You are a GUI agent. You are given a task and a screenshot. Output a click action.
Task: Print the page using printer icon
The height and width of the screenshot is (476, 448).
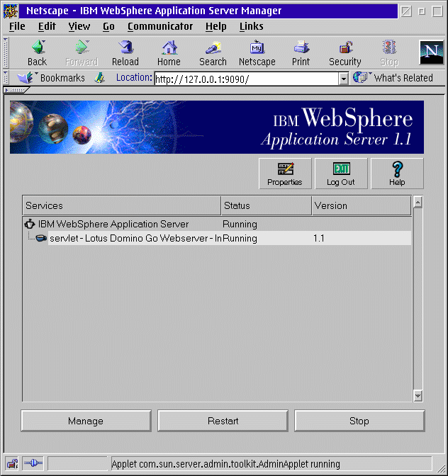301,47
